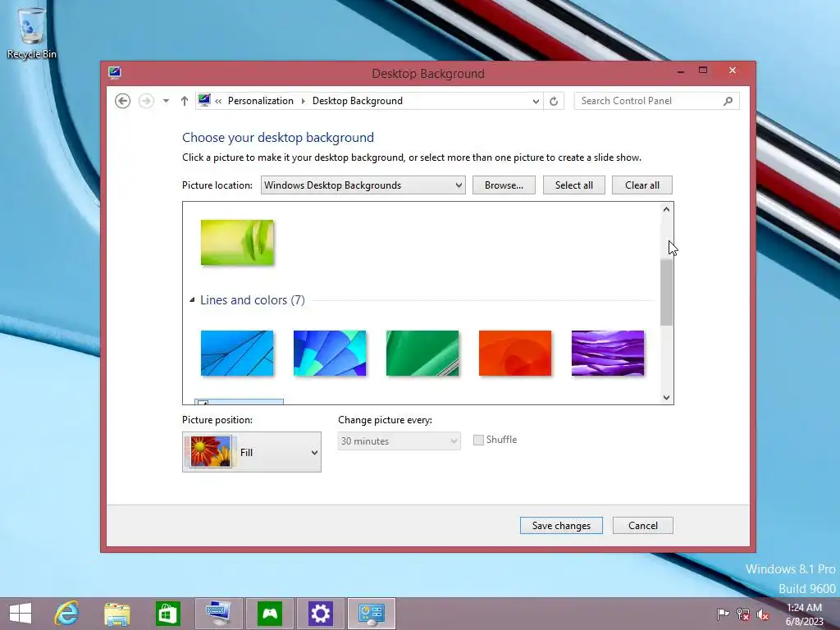Click the Select all button
This screenshot has height=630, width=840.
(x=573, y=185)
